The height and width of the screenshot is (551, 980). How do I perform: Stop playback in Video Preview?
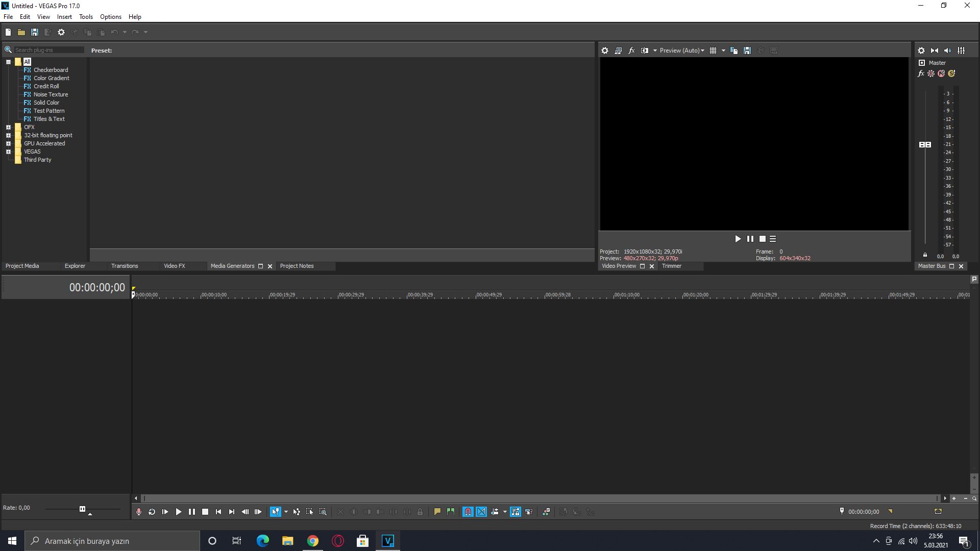(x=763, y=239)
